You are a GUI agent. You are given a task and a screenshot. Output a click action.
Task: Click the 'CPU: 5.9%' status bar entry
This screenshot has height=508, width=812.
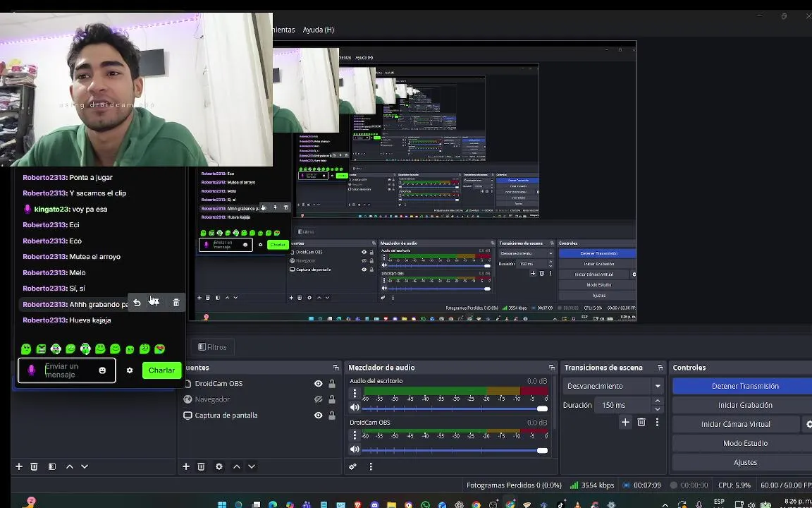click(x=734, y=485)
